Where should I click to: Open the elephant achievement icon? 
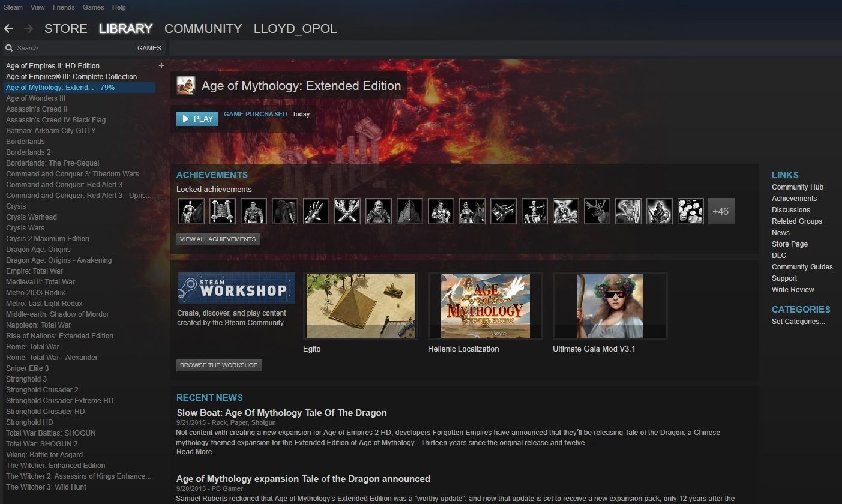click(285, 211)
